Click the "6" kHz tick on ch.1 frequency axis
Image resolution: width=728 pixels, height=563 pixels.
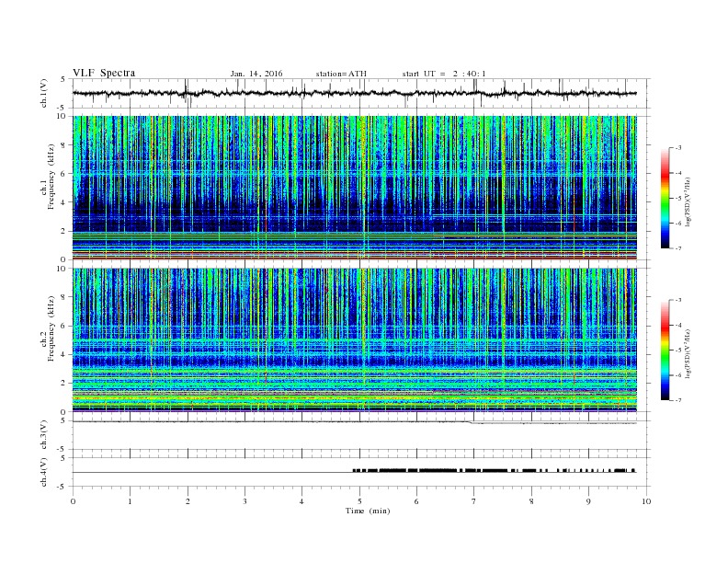pyautogui.click(x=64, y=174)
